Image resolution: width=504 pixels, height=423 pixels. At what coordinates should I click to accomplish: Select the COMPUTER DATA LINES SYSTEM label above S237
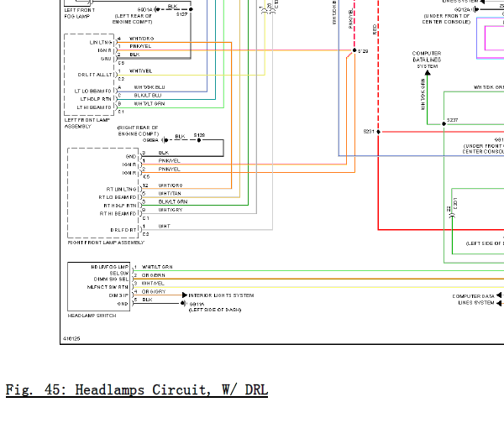(427, 60)
